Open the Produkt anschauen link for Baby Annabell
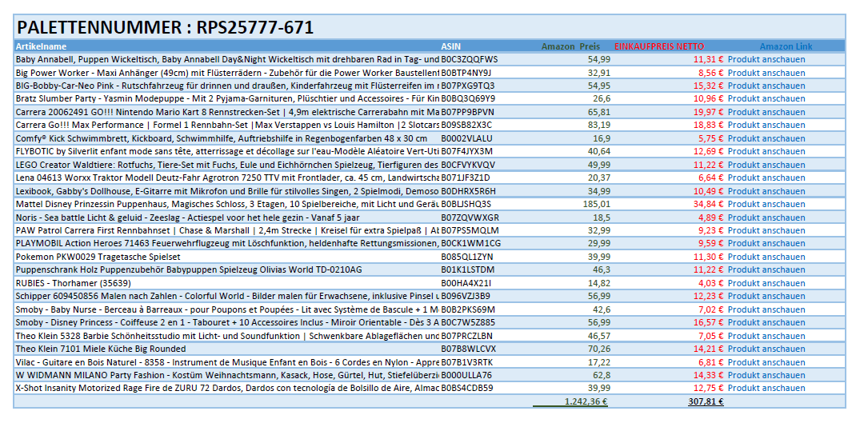Screen dimensions: 868x423 pyautogui.click(x=766, y=59)
